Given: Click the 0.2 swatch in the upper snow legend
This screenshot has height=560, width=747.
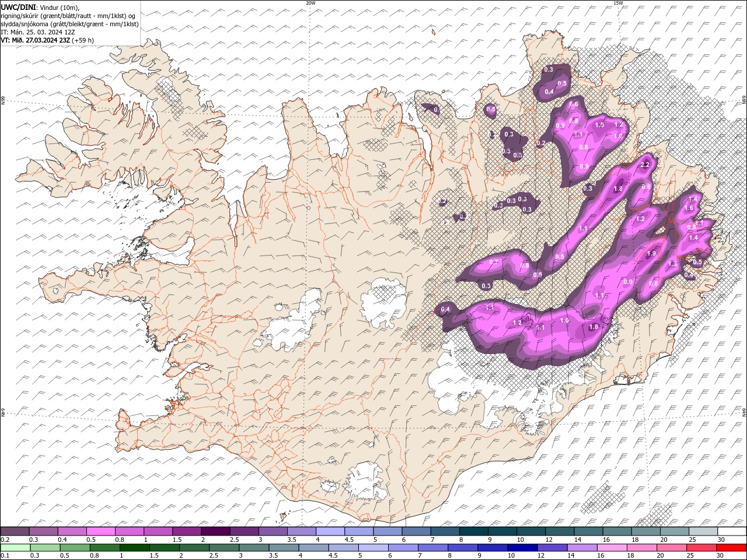Looking at the screenshot, I should pos(15,531).
